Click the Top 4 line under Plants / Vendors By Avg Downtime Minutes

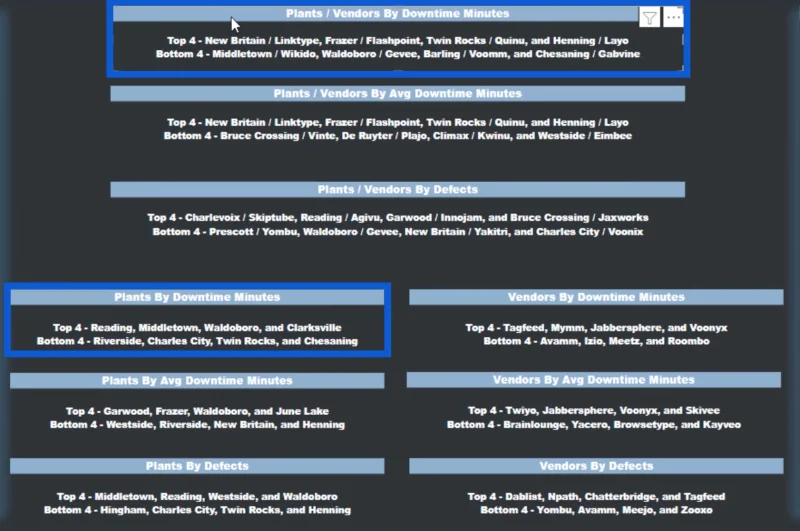397,122
